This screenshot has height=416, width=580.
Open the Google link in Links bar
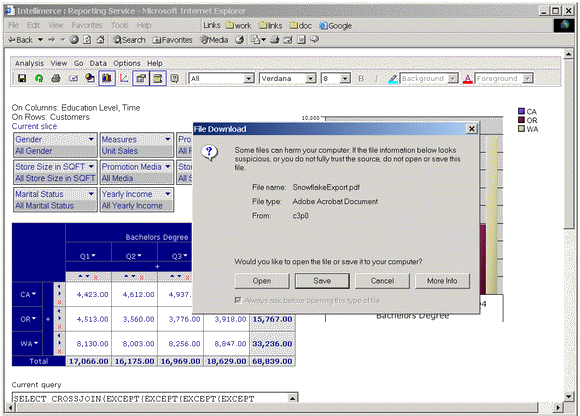(335, 26)
